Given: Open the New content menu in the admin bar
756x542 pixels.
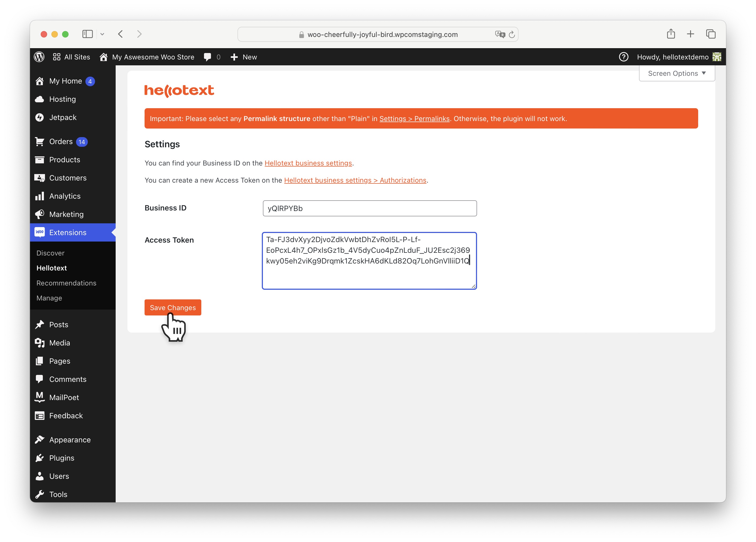Looking at the screenshot, I should point(244,57).
